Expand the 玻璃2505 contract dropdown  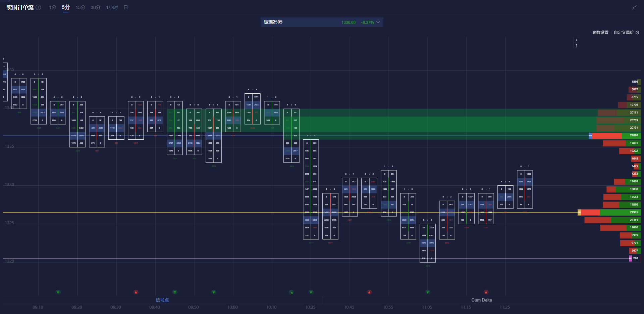378,23
